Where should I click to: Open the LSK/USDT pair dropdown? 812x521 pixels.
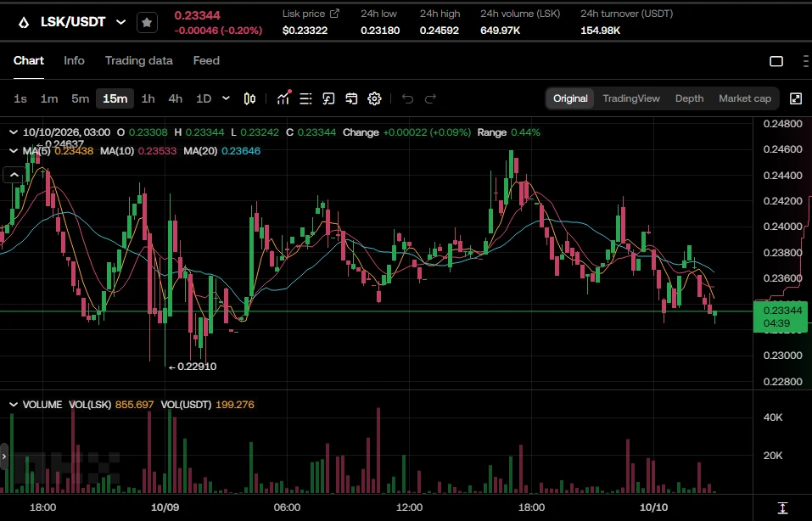(x=120, y=22)
